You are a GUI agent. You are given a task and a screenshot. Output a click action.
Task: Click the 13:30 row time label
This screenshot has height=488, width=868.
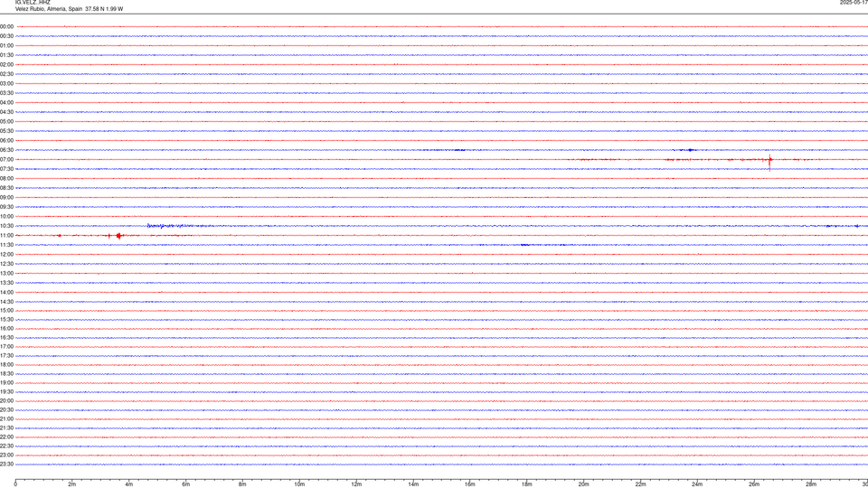(7, 283)
